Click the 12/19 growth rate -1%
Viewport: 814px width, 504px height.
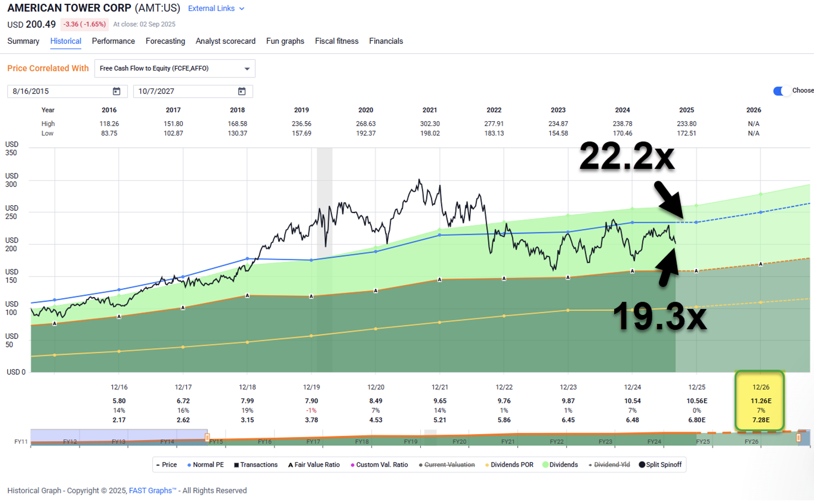pyautogui.click(x=311, y=410)
